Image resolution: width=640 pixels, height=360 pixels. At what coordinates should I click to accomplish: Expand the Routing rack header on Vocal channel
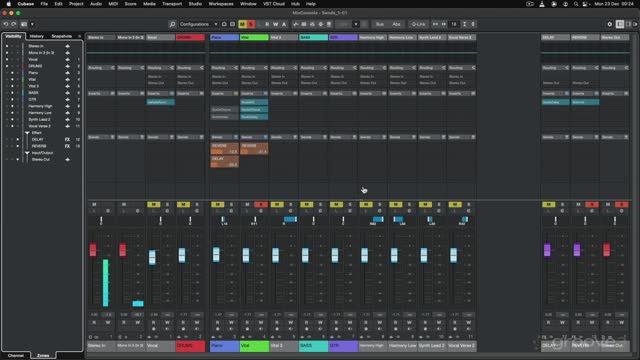[160, 68]
